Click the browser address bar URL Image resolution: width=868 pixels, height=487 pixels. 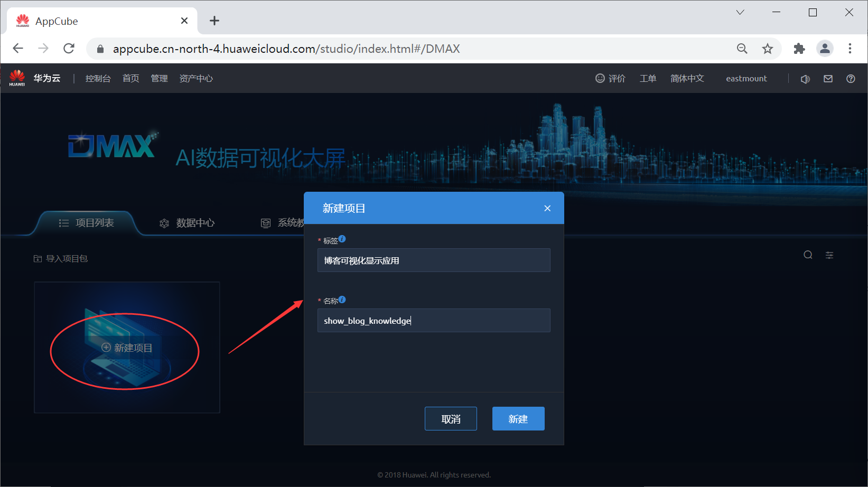(x=286, y=49)
